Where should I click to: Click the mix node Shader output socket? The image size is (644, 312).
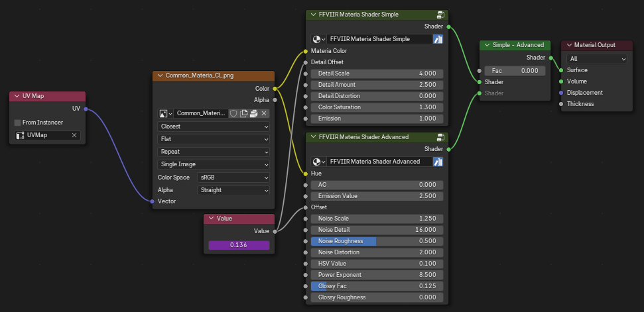click(x=550, y=58)
